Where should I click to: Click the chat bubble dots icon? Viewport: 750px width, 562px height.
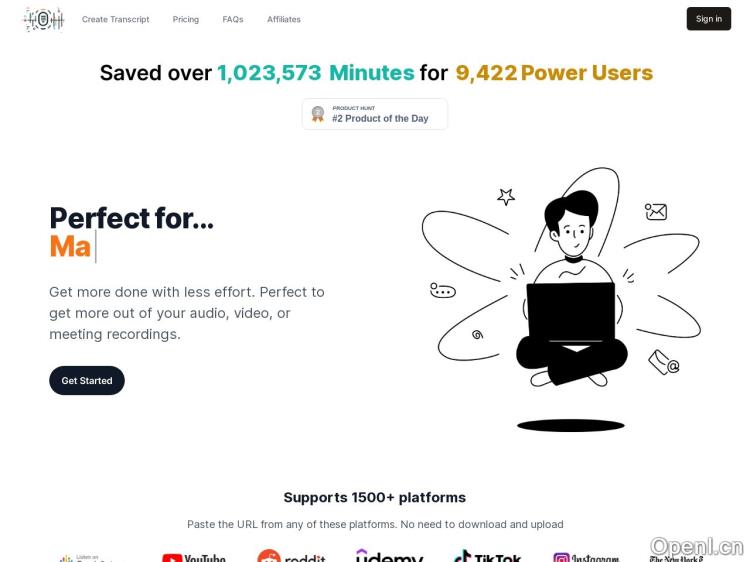[443, 291]
